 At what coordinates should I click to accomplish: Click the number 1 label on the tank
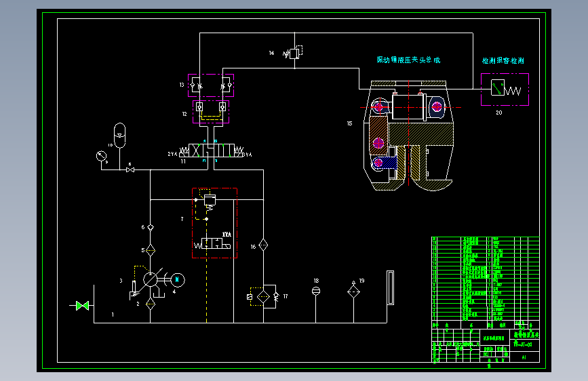(x=113, y=315)
